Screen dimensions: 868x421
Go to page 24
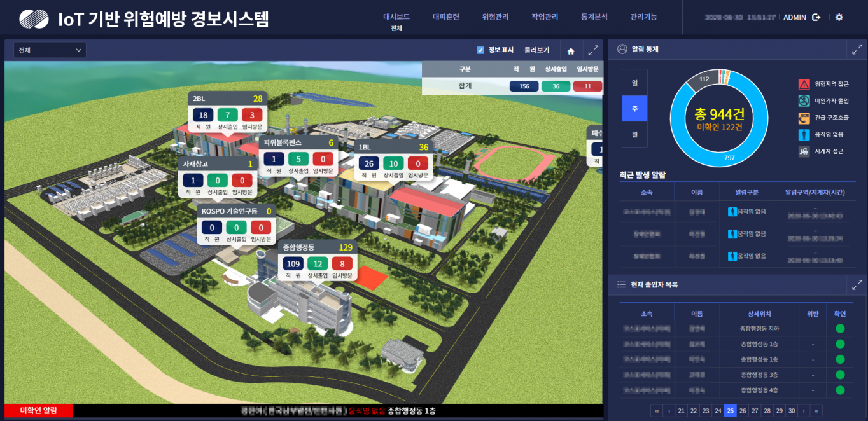click(x=718, y=411)
